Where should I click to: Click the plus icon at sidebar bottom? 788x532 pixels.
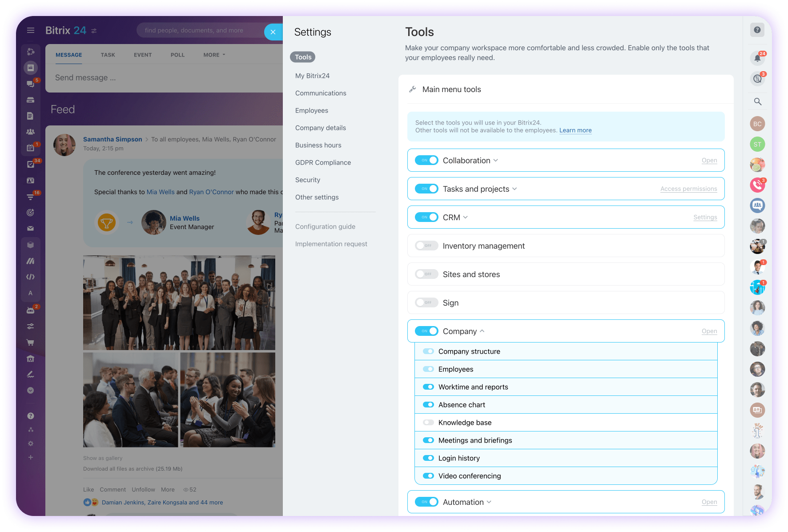30,457
